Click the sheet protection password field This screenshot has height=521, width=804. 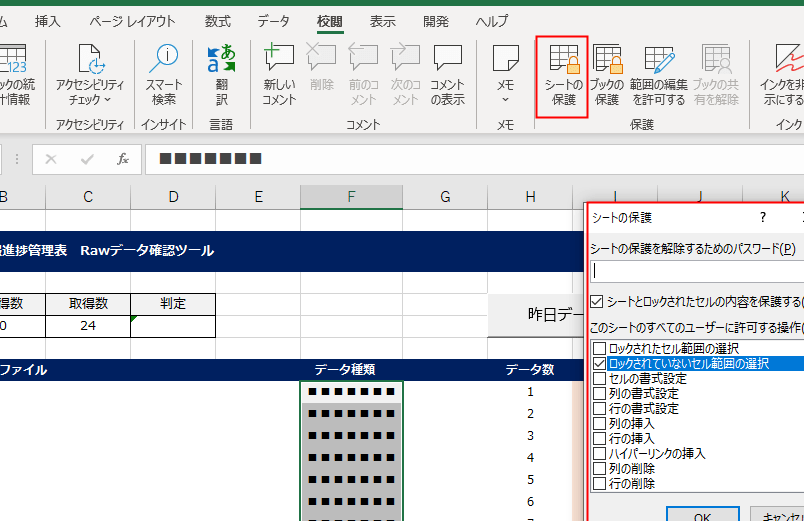(697, 271)
